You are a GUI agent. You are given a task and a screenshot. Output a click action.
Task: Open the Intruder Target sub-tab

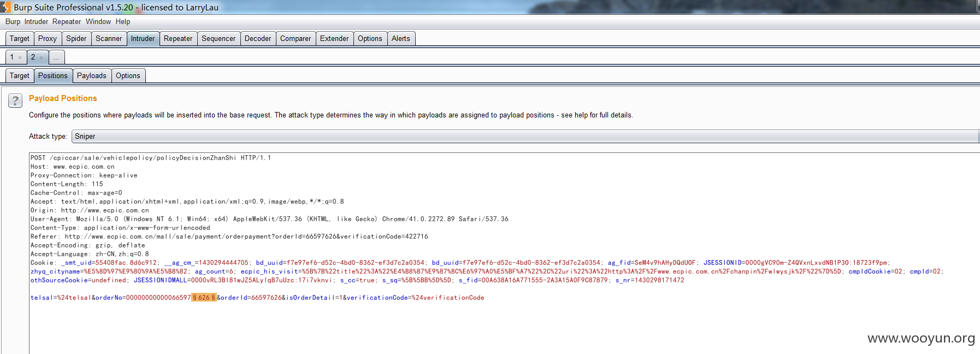point(20,75)
